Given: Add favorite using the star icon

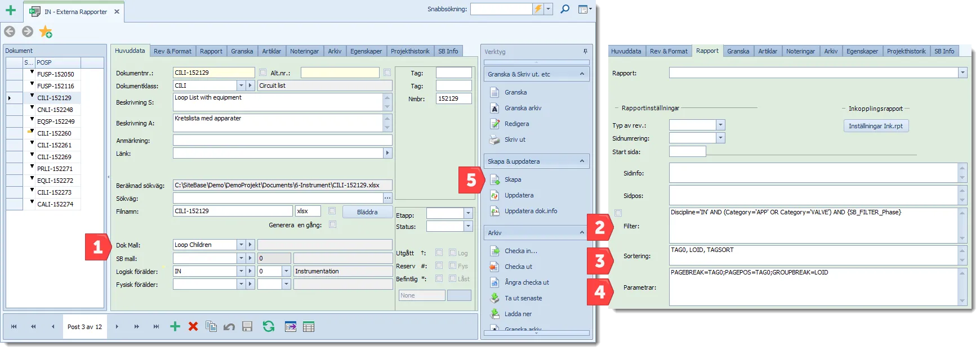Looking at the screenshot, I should pyautogui.click(x=46, y=32).
